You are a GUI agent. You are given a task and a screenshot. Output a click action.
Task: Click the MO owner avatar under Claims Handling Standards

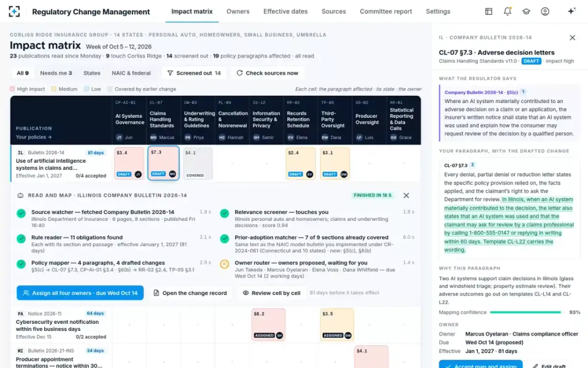pyautogui.click(x=153, y=137)
